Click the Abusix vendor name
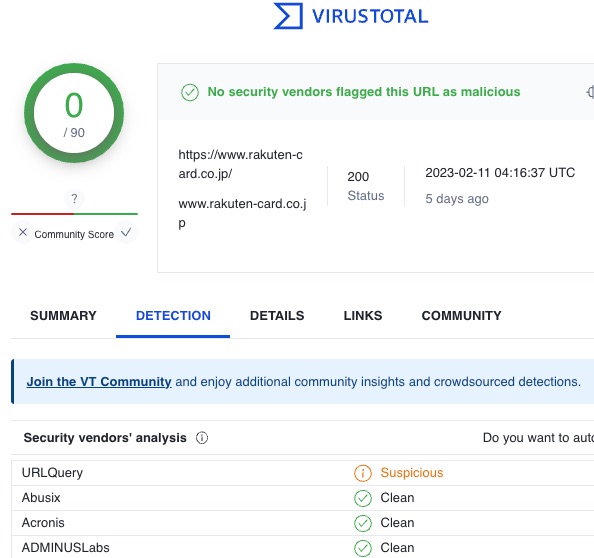The width and height of the screenshot is (594, 558). [x=41, y=498]
